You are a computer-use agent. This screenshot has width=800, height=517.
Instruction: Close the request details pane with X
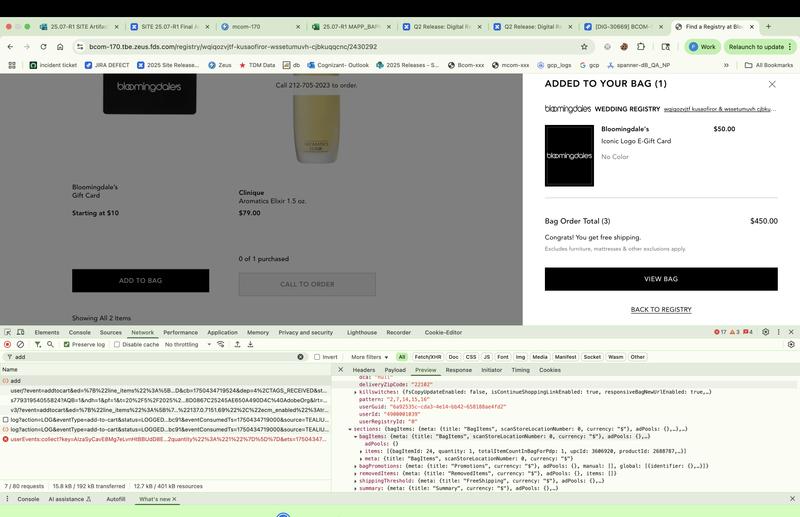click(x=341, y=370)
